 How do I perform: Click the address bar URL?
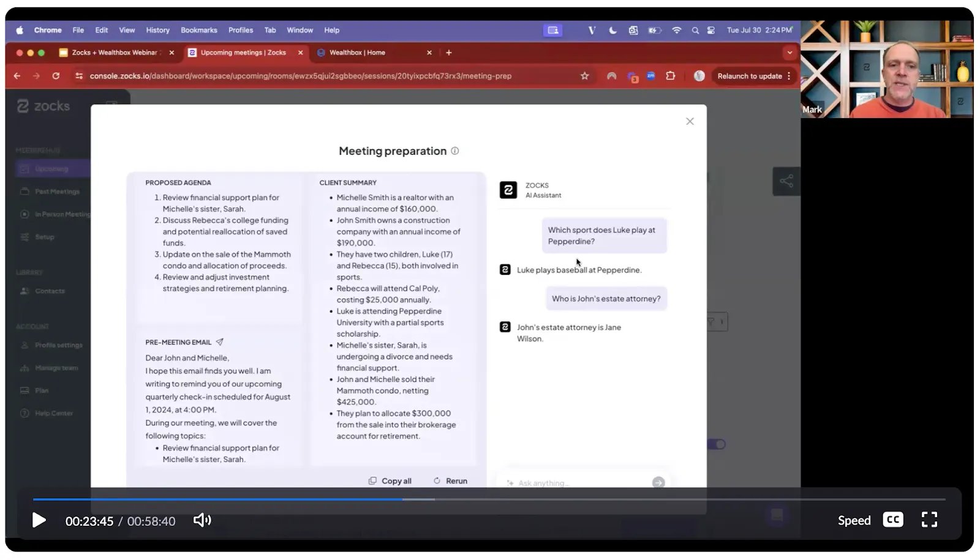tap(301, 76)
